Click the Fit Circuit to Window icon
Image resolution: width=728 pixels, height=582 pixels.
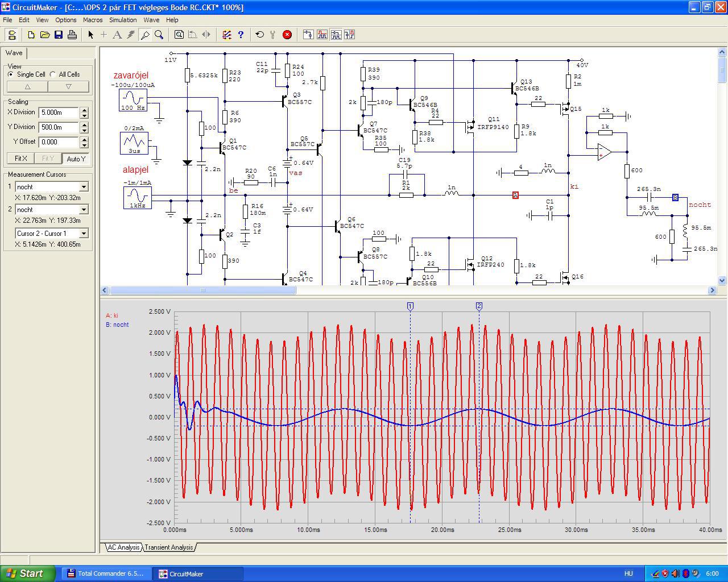point(179,35)
